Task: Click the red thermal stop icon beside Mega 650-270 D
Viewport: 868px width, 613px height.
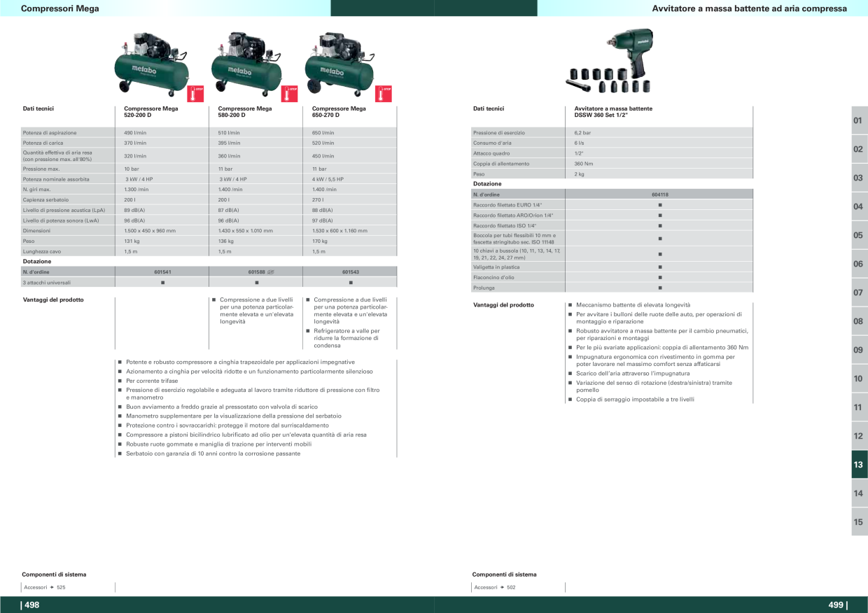Action: [x=384, y=94]
